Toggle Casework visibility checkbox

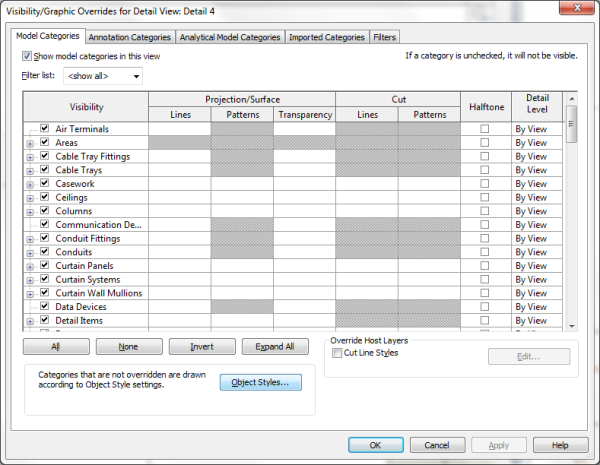[x=45, y=183]
